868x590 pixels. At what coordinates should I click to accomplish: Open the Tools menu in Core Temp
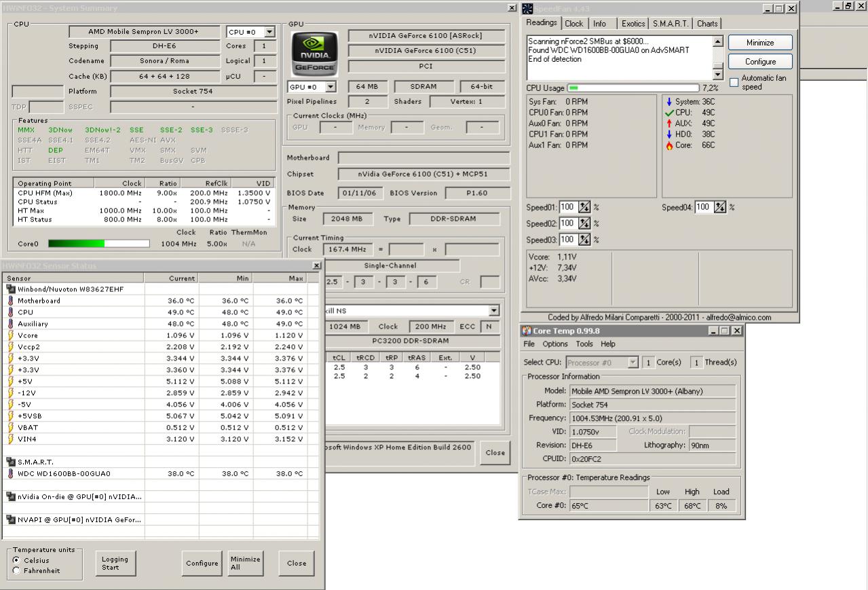tap(584, 344)
